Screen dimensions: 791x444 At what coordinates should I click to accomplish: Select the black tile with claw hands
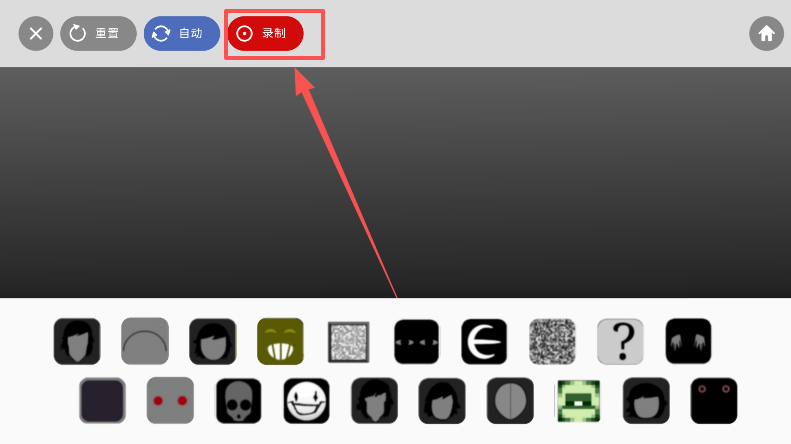point(688,341)
